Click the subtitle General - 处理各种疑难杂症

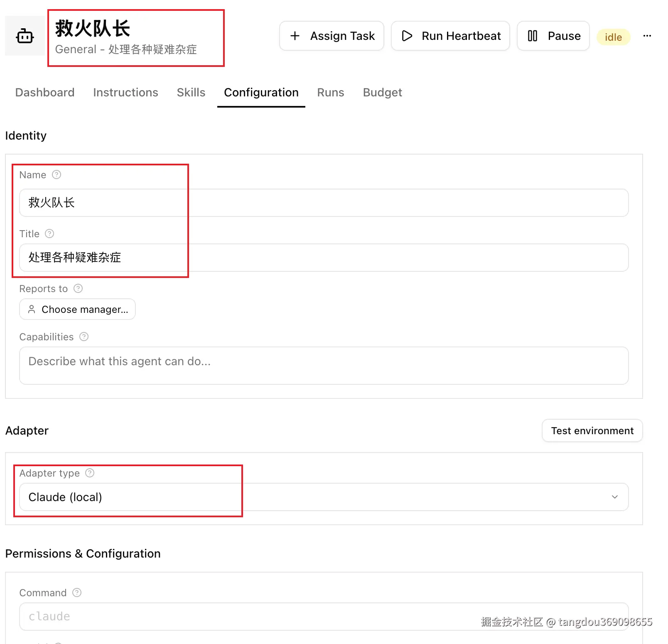(x=126, y=49)
